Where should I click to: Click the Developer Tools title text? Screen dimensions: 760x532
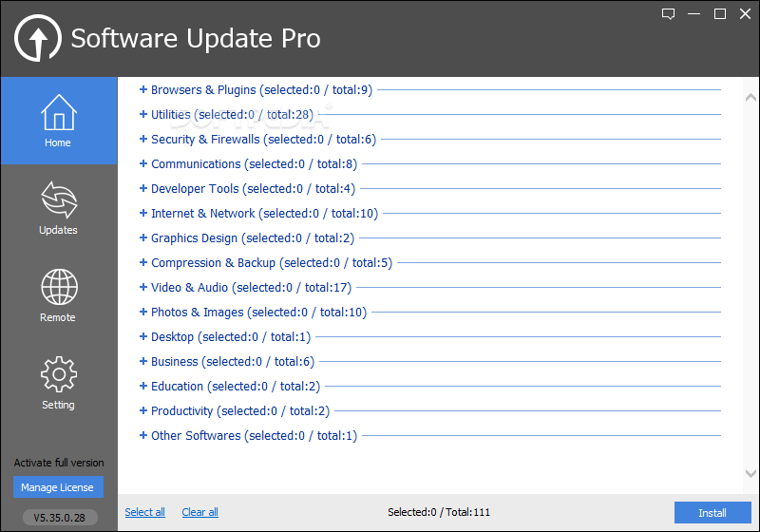point(253,189)
